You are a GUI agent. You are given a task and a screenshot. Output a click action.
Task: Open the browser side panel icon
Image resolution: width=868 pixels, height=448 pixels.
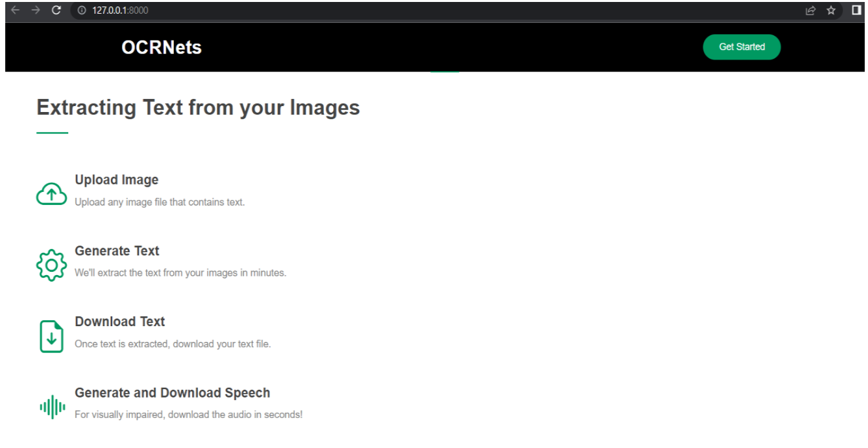(x=856, y=10)
